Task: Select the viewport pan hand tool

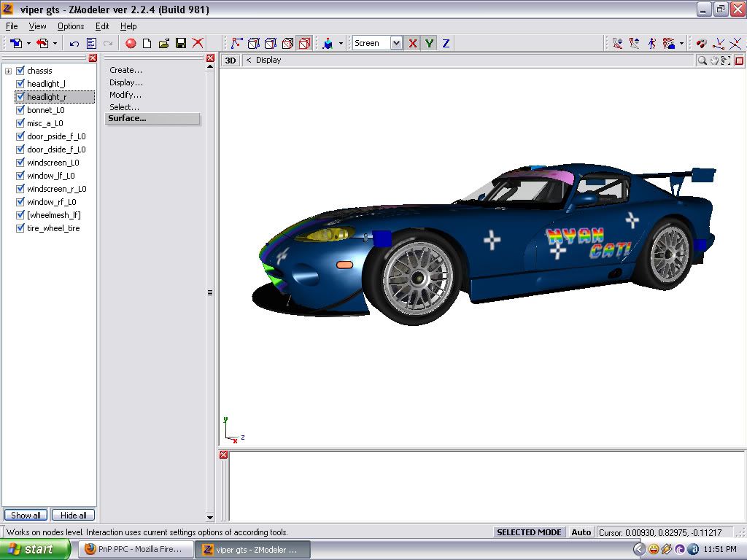Action: [714, 61]
